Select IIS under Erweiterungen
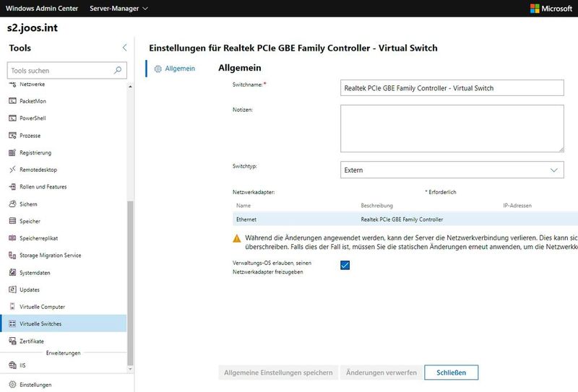 point(22,365)
